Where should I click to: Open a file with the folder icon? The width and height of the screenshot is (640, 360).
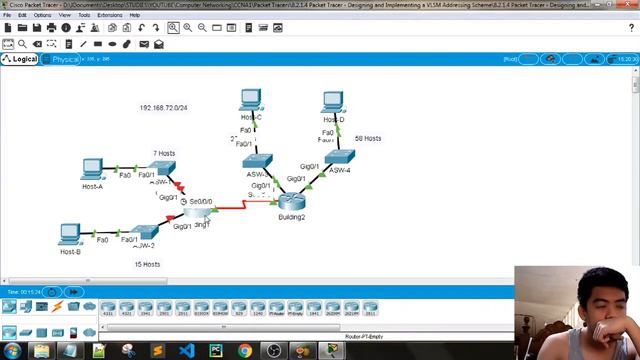[x=22, y=28]
